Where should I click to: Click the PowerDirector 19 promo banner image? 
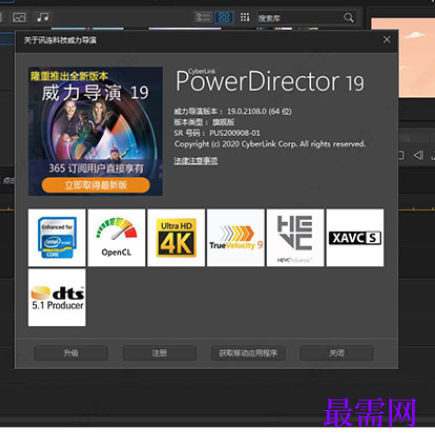(x=96, y=131)
